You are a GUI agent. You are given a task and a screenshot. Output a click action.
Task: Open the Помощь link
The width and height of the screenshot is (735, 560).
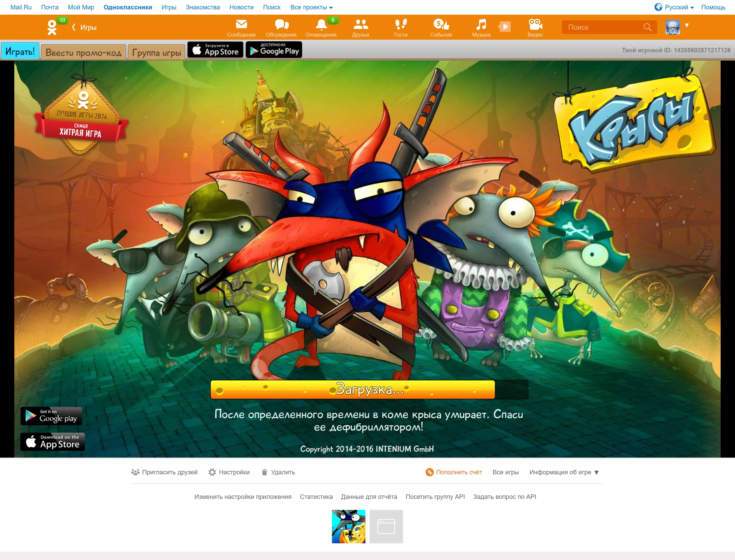tap(713, 7)
